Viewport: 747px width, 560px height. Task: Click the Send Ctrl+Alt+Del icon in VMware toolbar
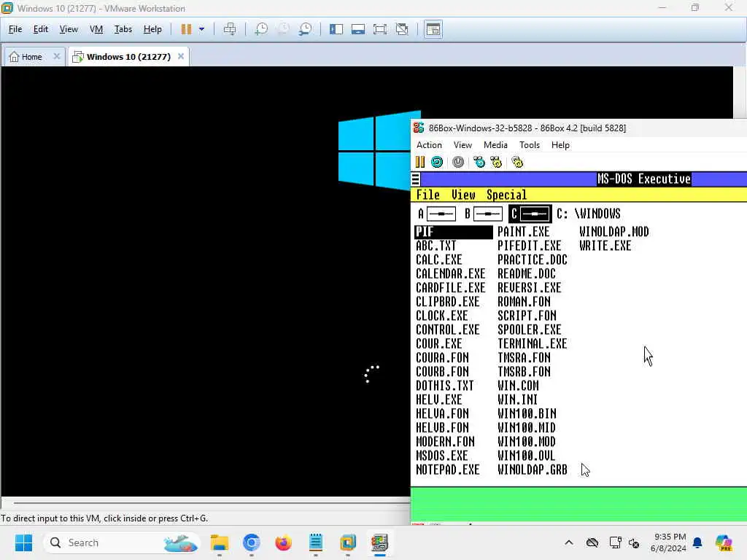coord(230,29)
